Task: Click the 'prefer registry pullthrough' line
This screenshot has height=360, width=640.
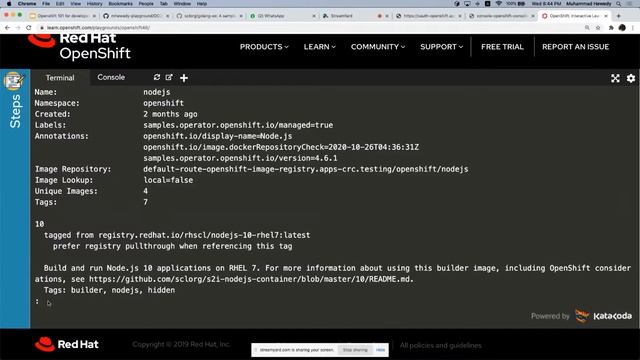Action: [x=172, y=246]
